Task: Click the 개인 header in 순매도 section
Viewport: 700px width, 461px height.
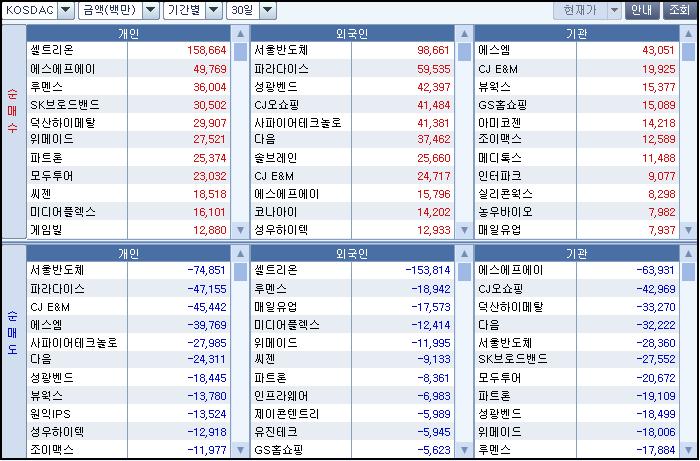Action: click(x=129, y=253)
